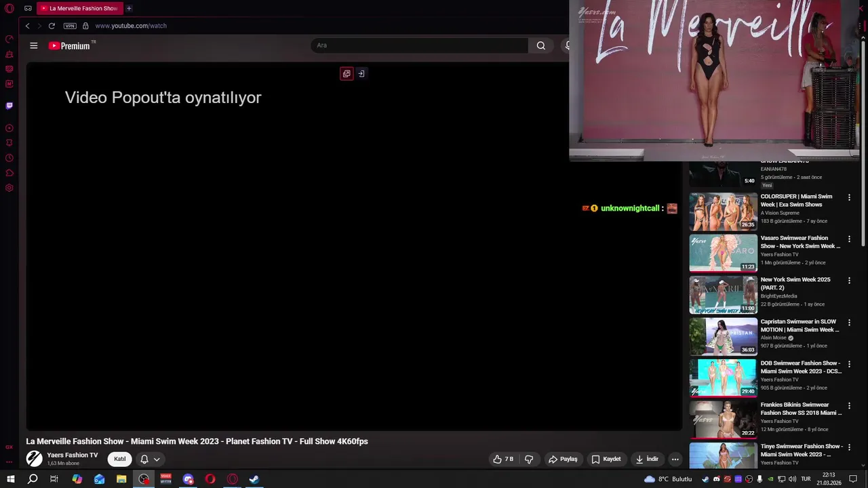Open options menu for Vasaro Swimwear video
Viewport: 868px width, 488px height.
click(x=849, y=239)
